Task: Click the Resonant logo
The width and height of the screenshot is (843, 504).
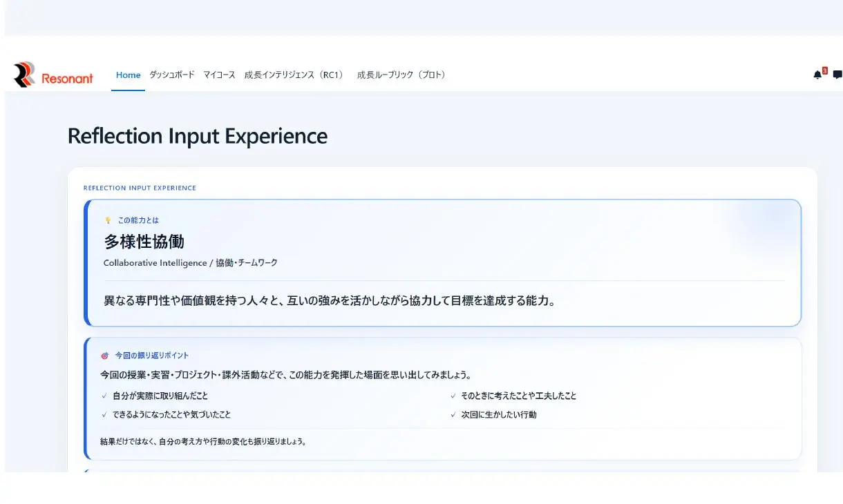Action: click(53, 75)
